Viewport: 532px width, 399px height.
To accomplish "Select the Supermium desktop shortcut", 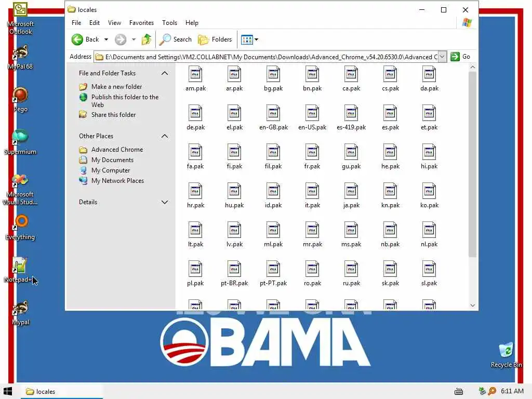I will click(x=20, y=142).
